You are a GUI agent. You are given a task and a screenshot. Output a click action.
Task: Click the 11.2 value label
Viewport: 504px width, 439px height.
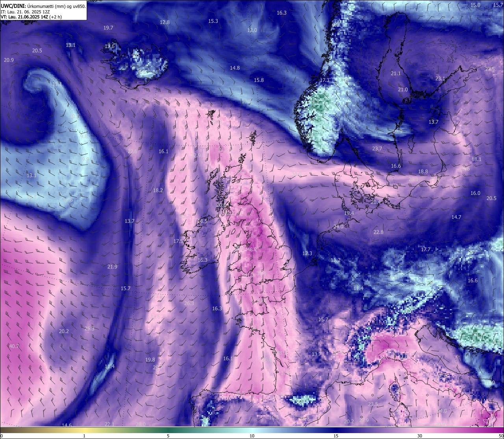pos(335,261)
